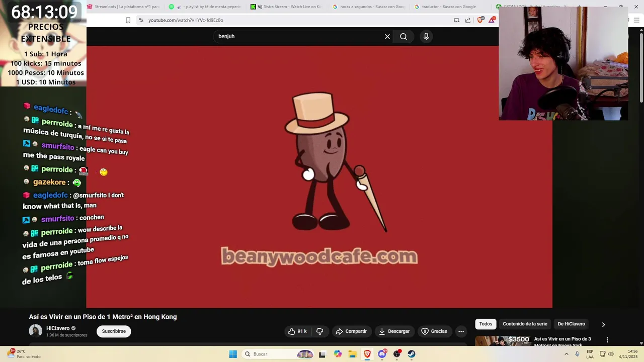Click the share page icon in address bar
Viewport: 644px width, 362px height.
pos(468,20)
